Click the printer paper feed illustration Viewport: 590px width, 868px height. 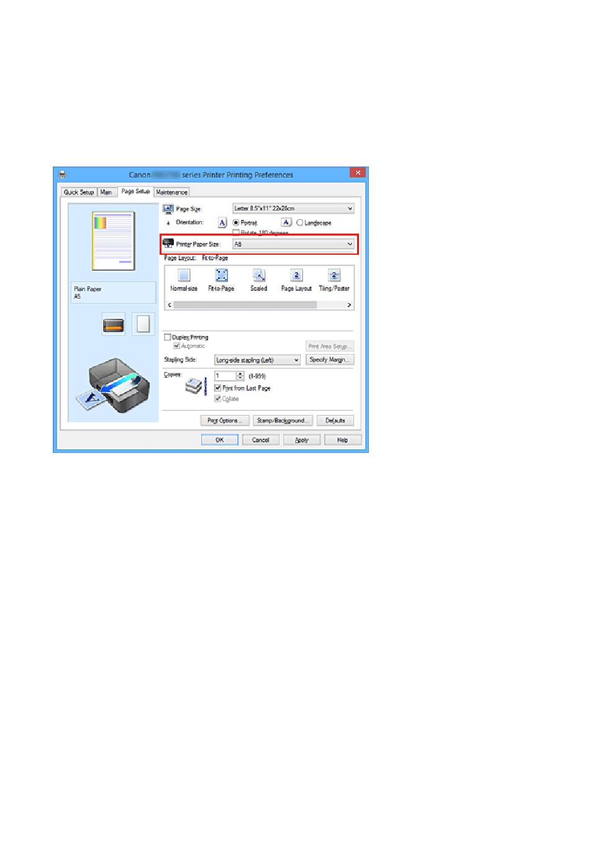pyautogui.click(x=113, y=386)
